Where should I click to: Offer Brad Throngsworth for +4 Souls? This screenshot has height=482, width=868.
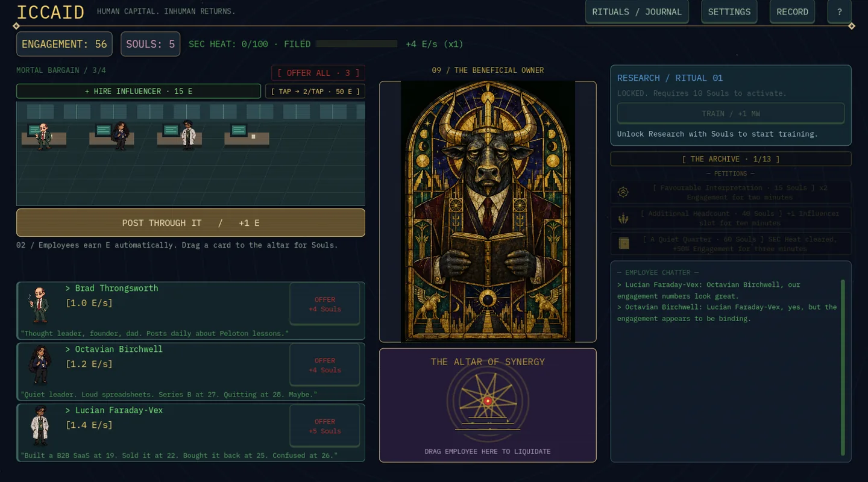(325, 304)
